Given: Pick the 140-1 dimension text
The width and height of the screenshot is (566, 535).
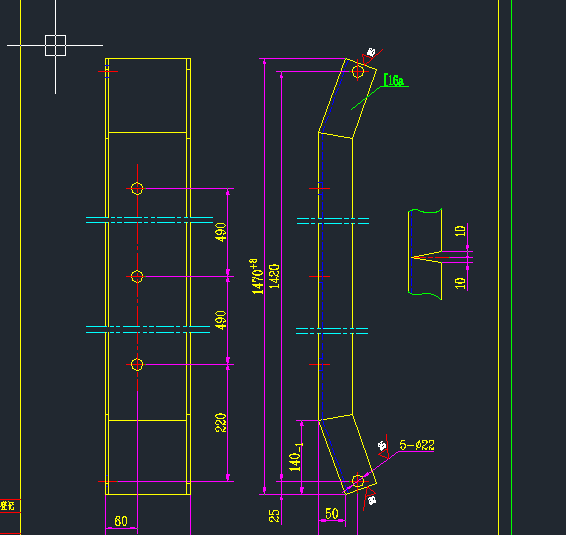Looking at the screenshot, I should click(295, 457).
